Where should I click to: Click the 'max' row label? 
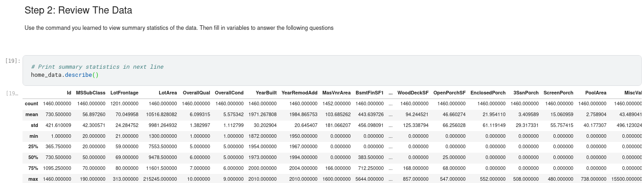click(x=32, y=179)
